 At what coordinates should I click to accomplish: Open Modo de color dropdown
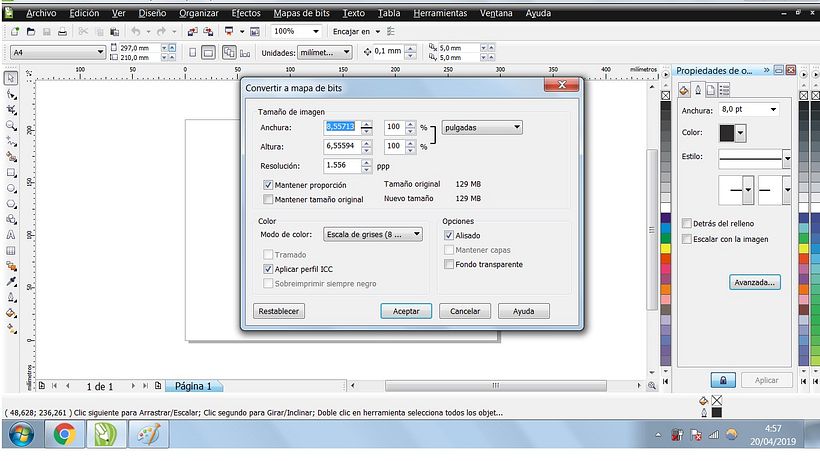(373, 235)
